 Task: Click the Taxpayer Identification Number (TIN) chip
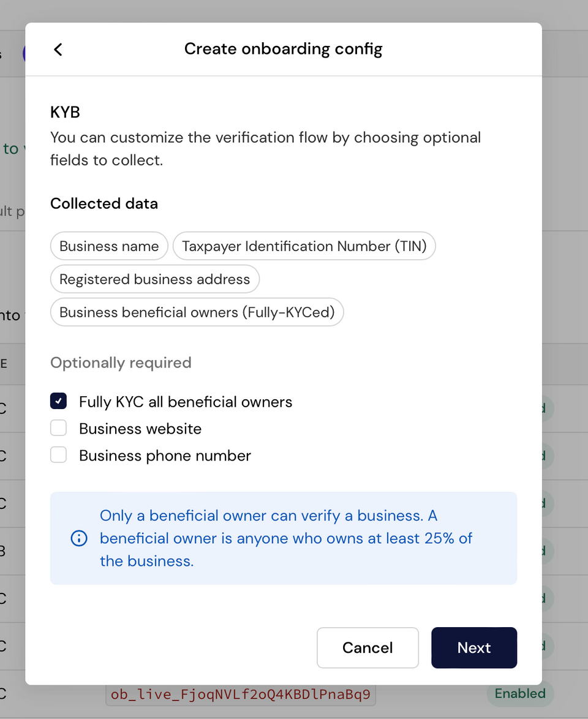click(304, 246)
